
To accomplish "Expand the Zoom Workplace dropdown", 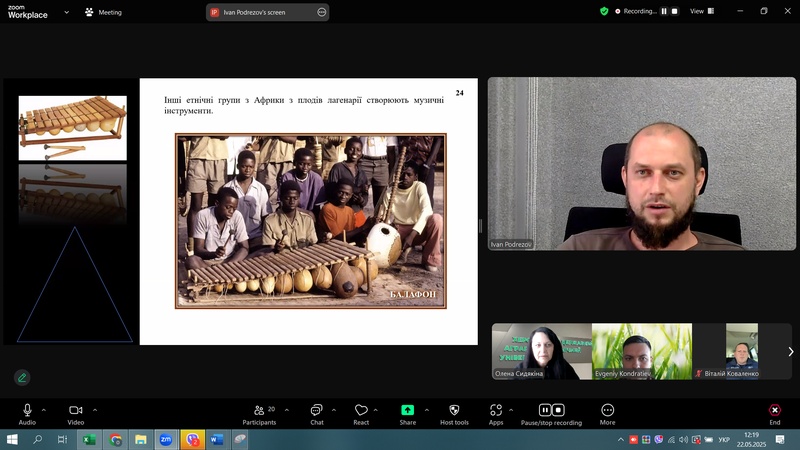I will (x=66, y=12).
